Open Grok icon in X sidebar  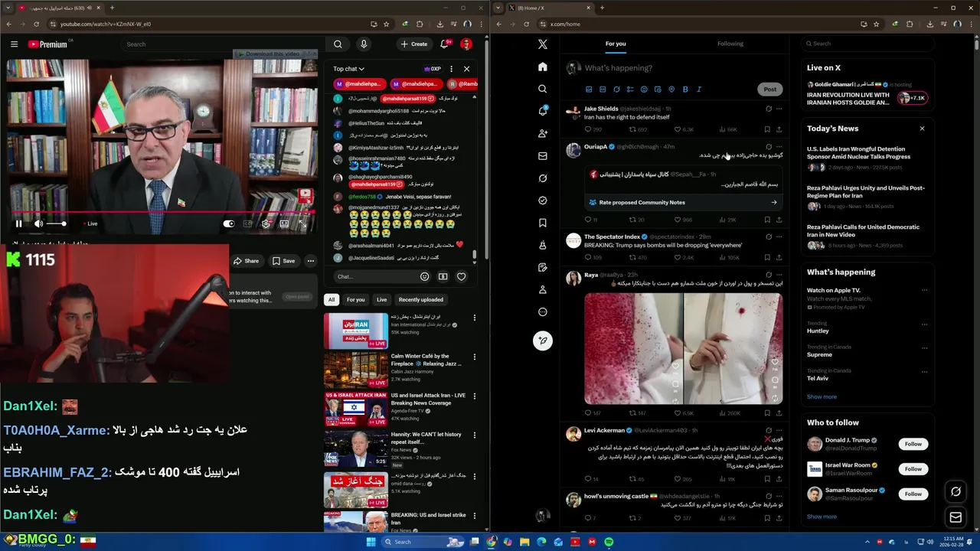(x=543, y=178)
